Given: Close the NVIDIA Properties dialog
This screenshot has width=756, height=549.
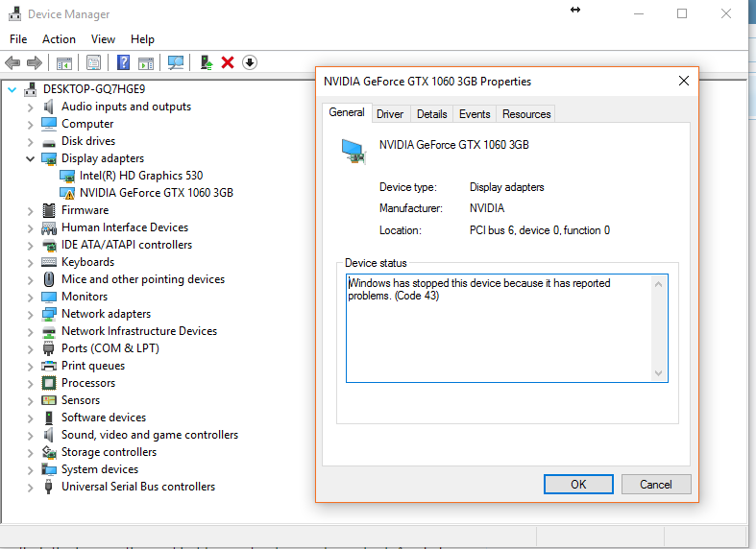Looking at the screenshot, I should (x=684, y=81).
